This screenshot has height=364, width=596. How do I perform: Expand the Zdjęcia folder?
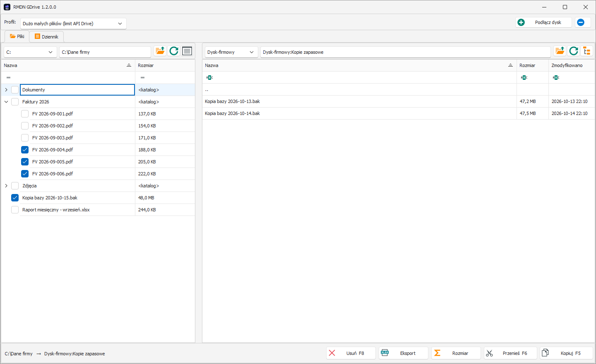(x=6, y=186)
